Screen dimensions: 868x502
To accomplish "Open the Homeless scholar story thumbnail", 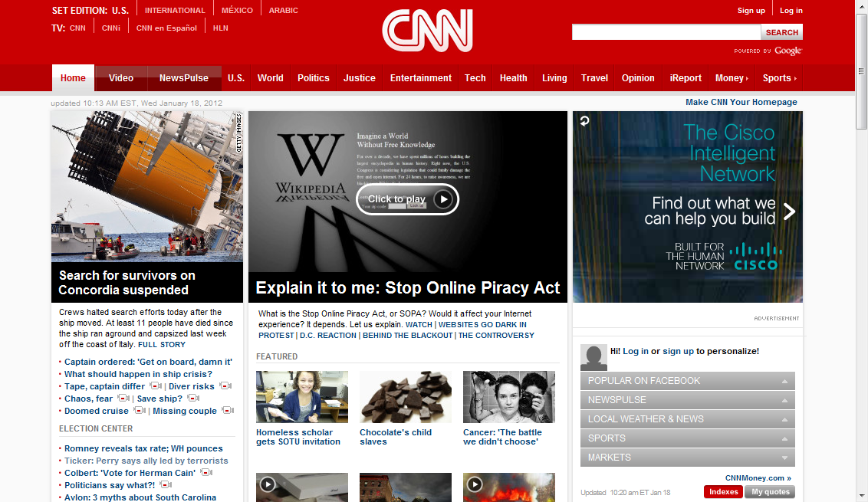I will pos(301,397).
